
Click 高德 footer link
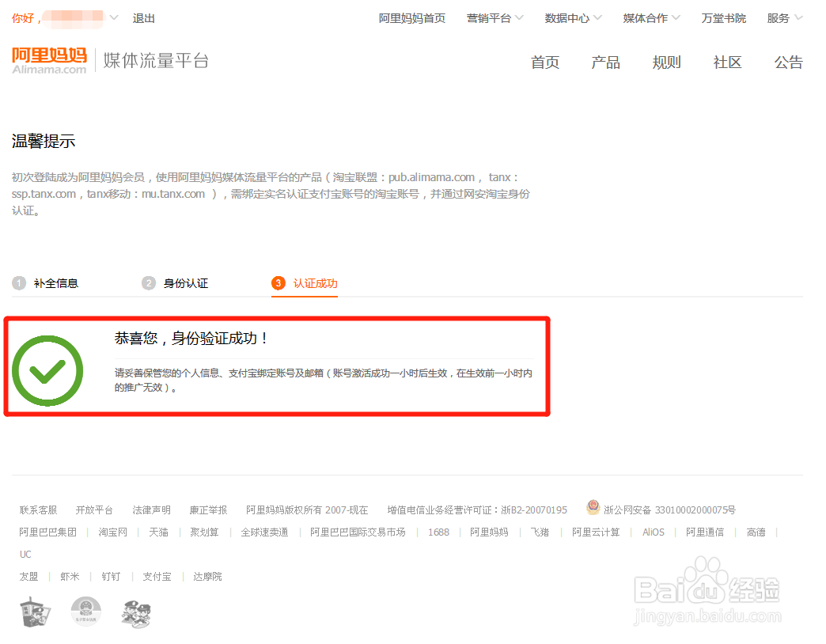coord(756,532)
